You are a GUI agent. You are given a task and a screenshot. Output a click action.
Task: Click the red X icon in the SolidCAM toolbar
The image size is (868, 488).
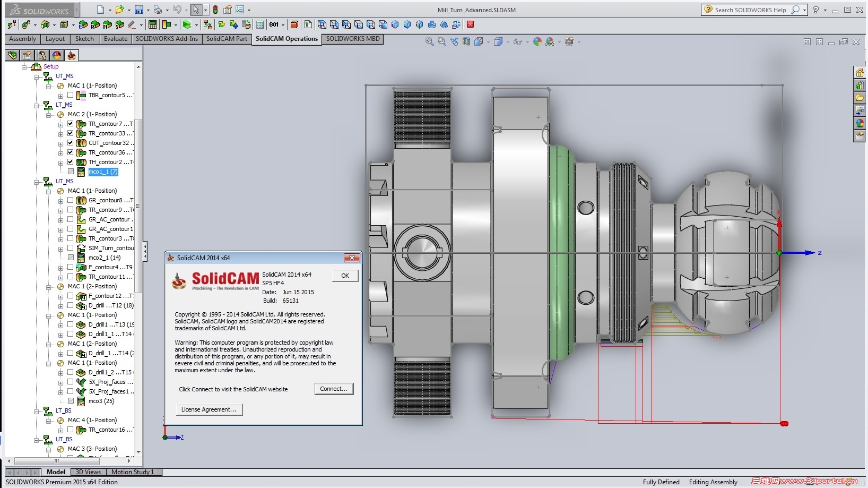(470, 24)
